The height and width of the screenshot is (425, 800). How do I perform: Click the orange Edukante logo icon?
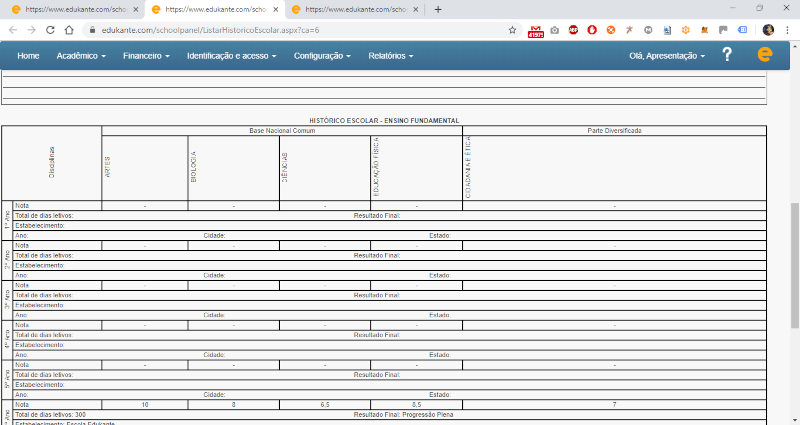[x=765, y=54]
